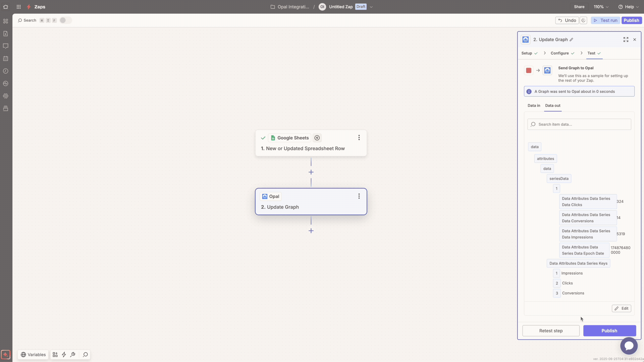Expand the dropdown arrow beside Draft badge
The image size is (644, 362).
click(371, 7)
